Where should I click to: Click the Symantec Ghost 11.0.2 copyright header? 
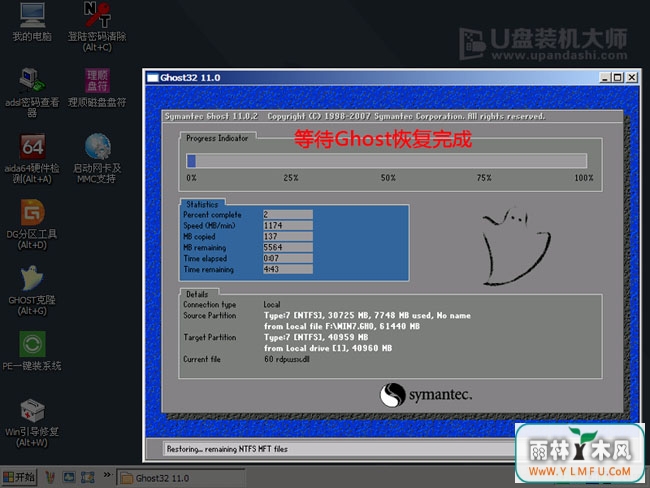[x=355, y=117]
